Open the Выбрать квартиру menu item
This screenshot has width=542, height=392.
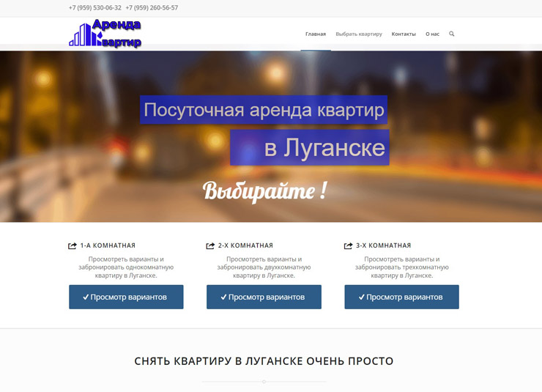(359, 34)
